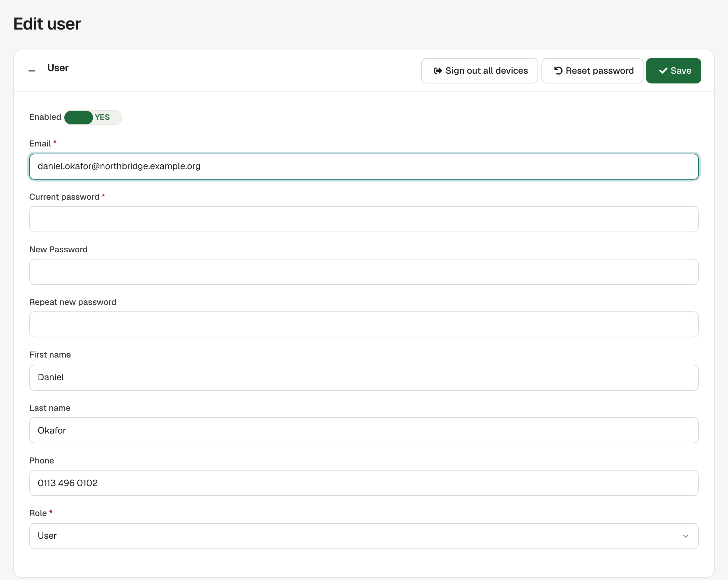
Task: Click the Enabled label text
Action: tap(45, 117)
